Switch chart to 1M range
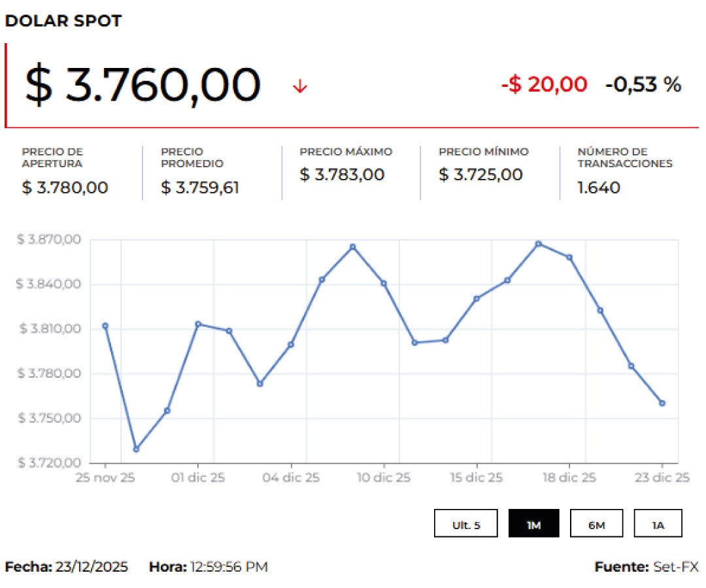The height and width of the screenshot is (588, 706). point(533,524)
